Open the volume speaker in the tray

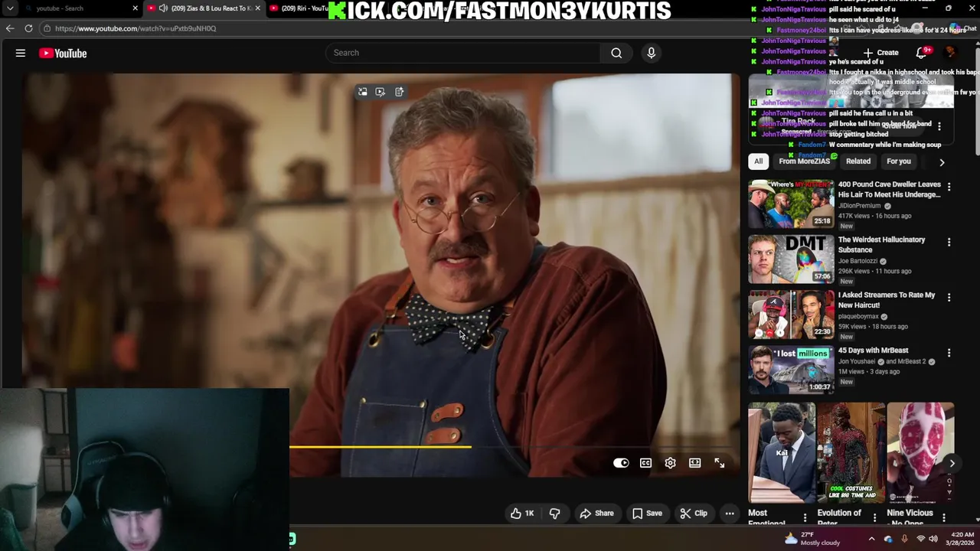(933, 539)
